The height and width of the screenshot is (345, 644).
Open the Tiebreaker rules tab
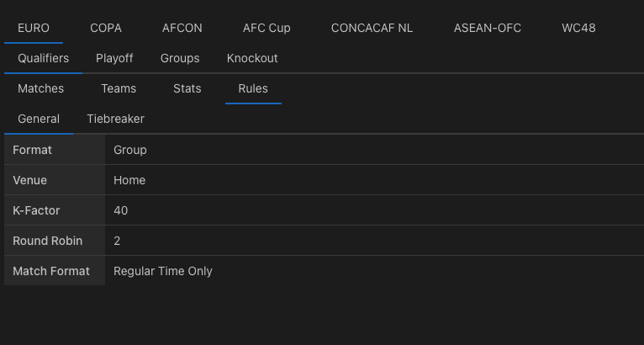tap(115, 119)
